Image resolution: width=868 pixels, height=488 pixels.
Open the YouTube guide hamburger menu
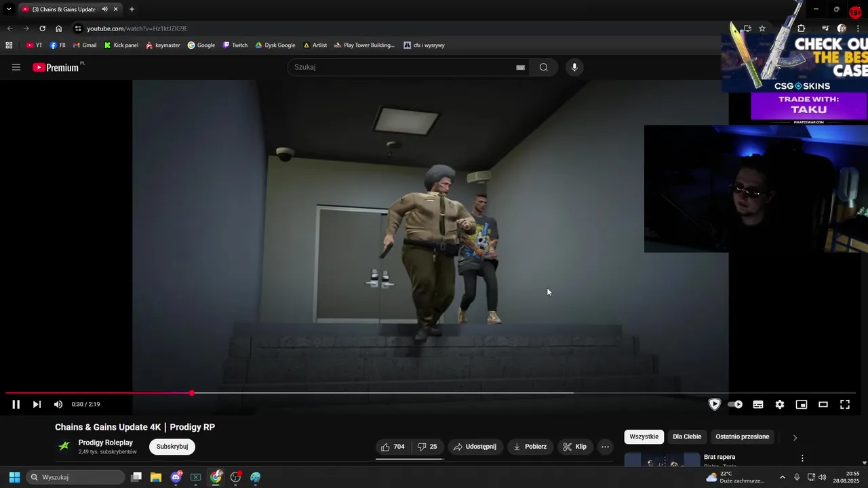point(16,67)
